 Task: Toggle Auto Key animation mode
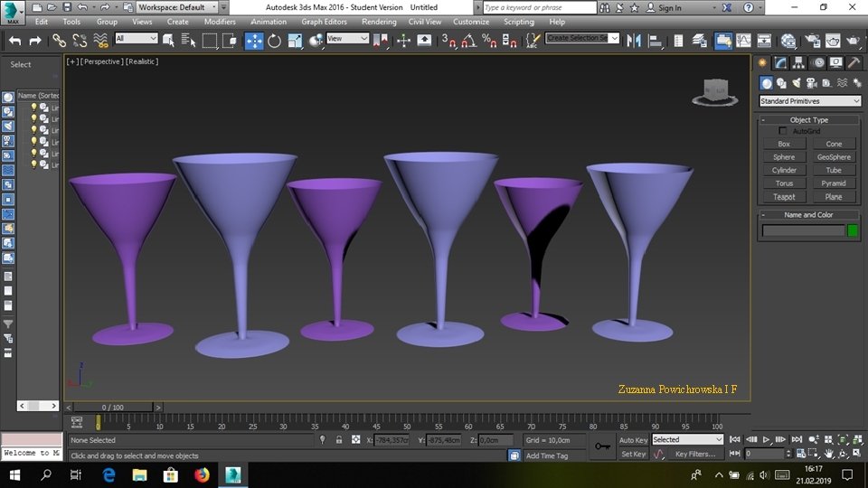(633, 440)
